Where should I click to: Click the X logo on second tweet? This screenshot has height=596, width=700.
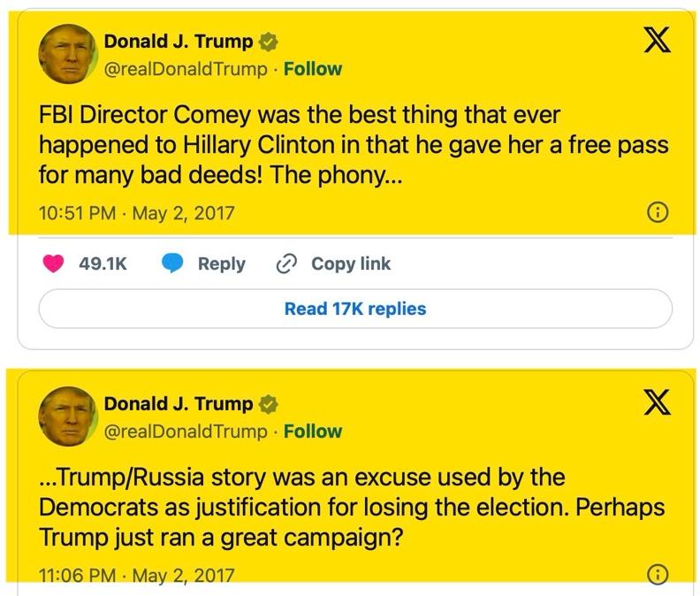click(x=656, y=404)
